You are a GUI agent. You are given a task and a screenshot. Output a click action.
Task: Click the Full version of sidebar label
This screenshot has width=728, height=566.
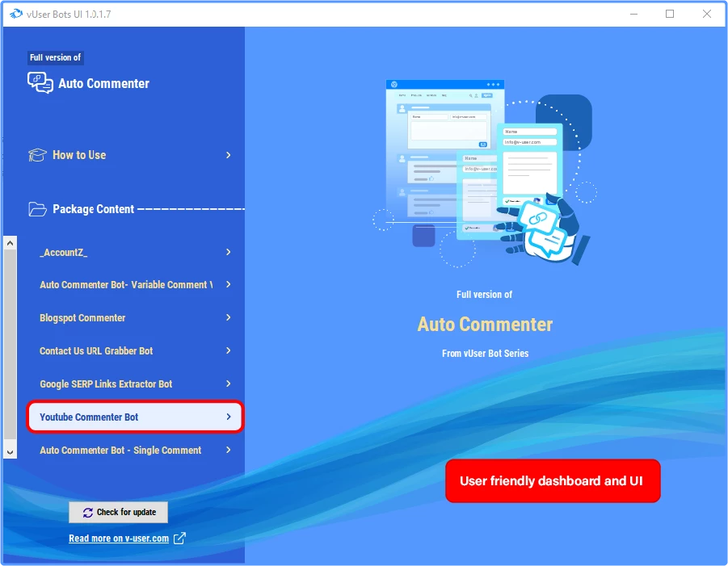click(55, 57)
